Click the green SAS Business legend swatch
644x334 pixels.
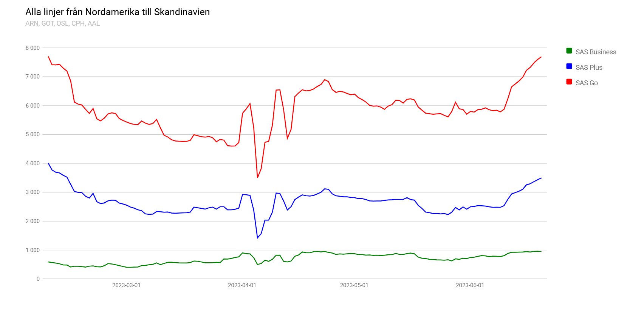tap(569, 51)
